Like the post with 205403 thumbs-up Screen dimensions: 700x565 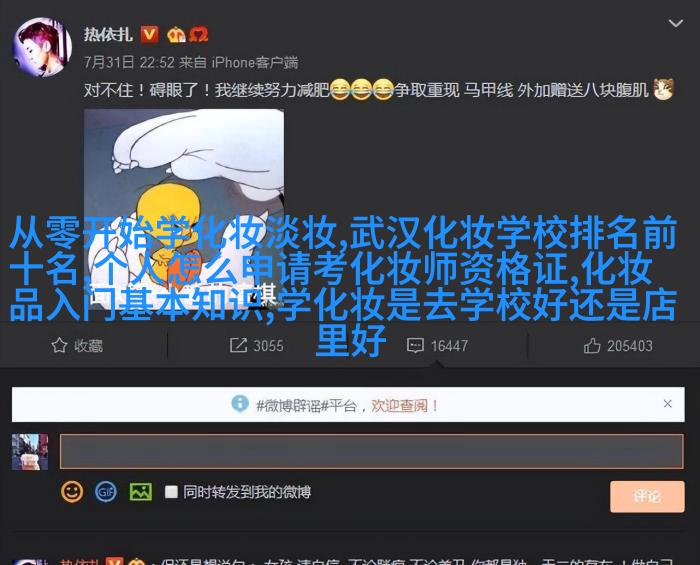(618, 345)
